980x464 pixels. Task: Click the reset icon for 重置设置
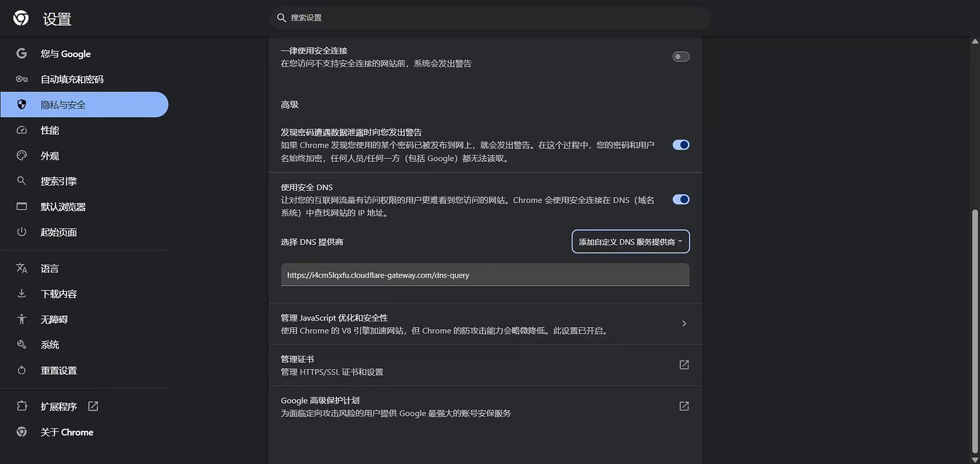21,370
